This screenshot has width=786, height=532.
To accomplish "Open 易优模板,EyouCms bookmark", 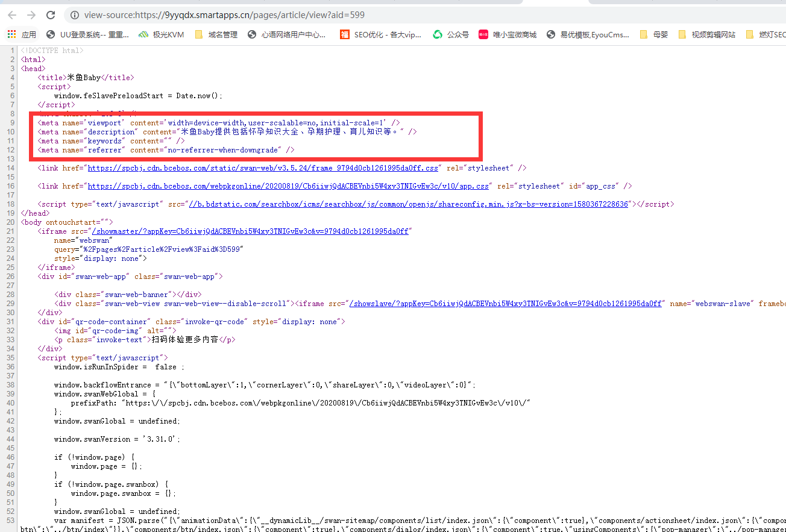I will coord(588,34).
